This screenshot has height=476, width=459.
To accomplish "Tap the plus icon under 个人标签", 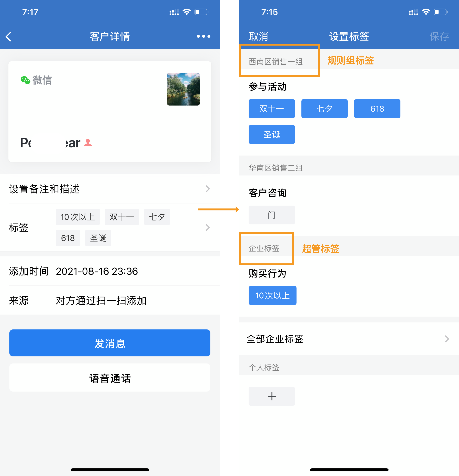I will point(272,396).
